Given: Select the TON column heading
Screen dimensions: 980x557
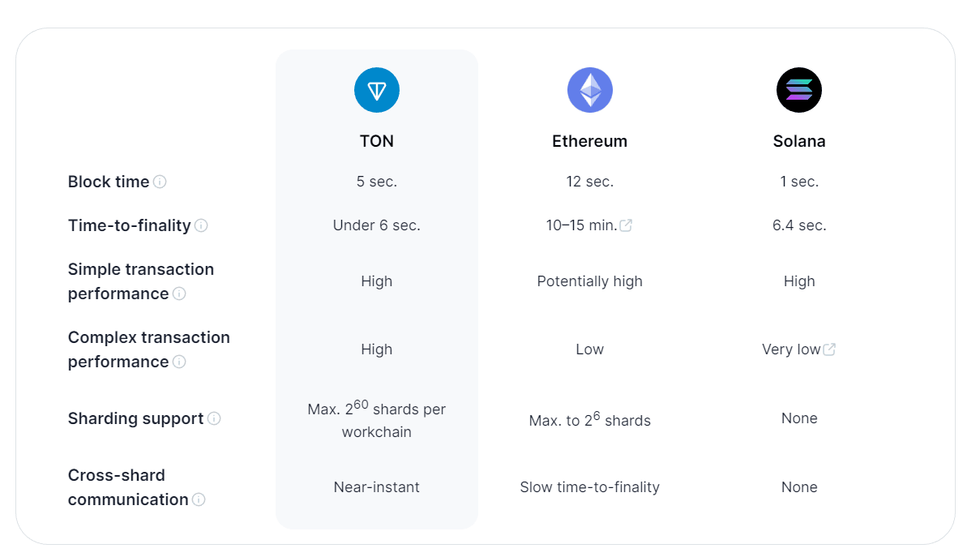Looking at the screenshot, I should [x=377, y=141].
